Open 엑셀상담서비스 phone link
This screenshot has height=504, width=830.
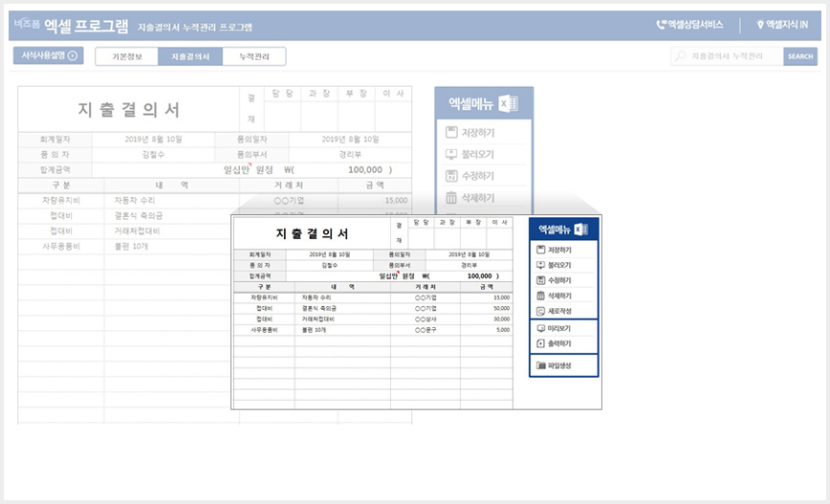[x=689, y=24]
